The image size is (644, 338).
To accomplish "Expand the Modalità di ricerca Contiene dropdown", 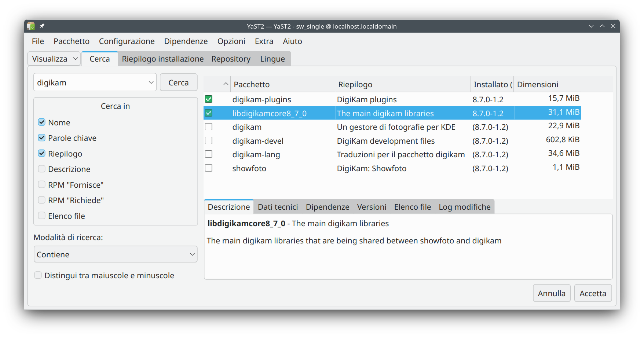I will click(116, 254).
